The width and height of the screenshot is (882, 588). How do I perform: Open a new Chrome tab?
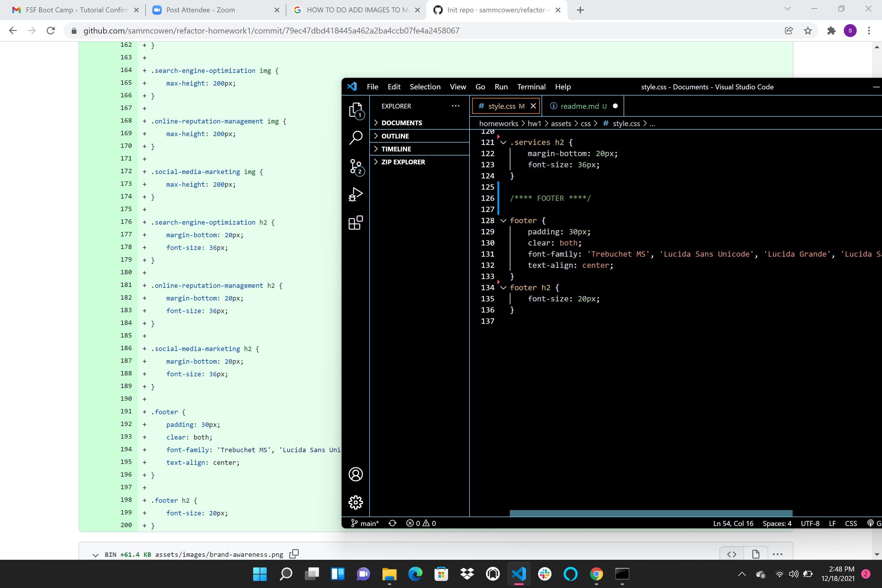click(580, 10)
